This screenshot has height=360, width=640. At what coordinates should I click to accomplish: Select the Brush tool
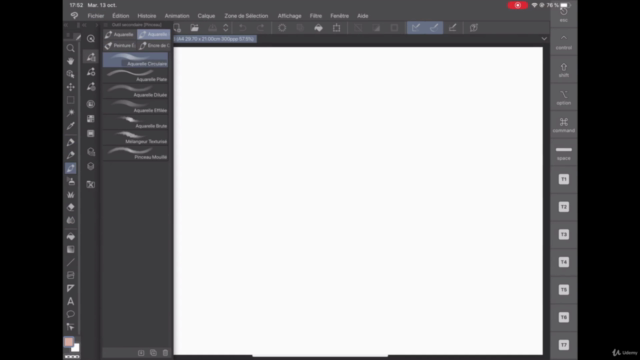tap(71, 168)
